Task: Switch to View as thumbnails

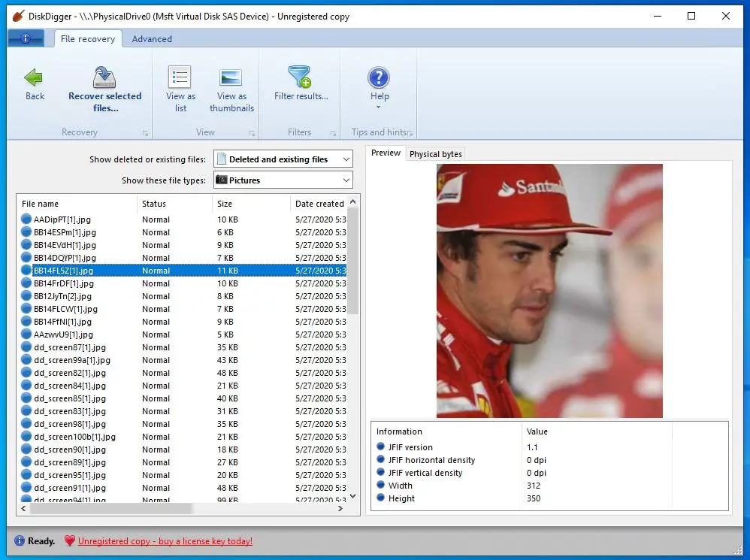Action: pyautogui.click(x=231, y=77)
